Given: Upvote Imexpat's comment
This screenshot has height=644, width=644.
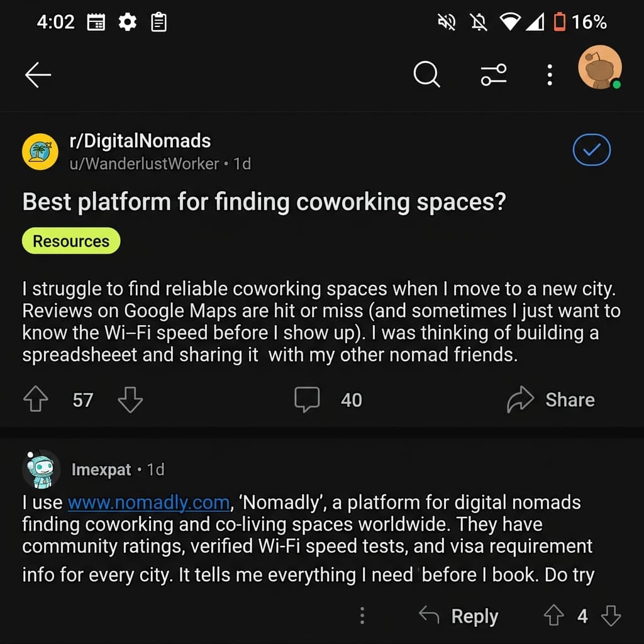Looking at the screenshot, I should (554, 616).
